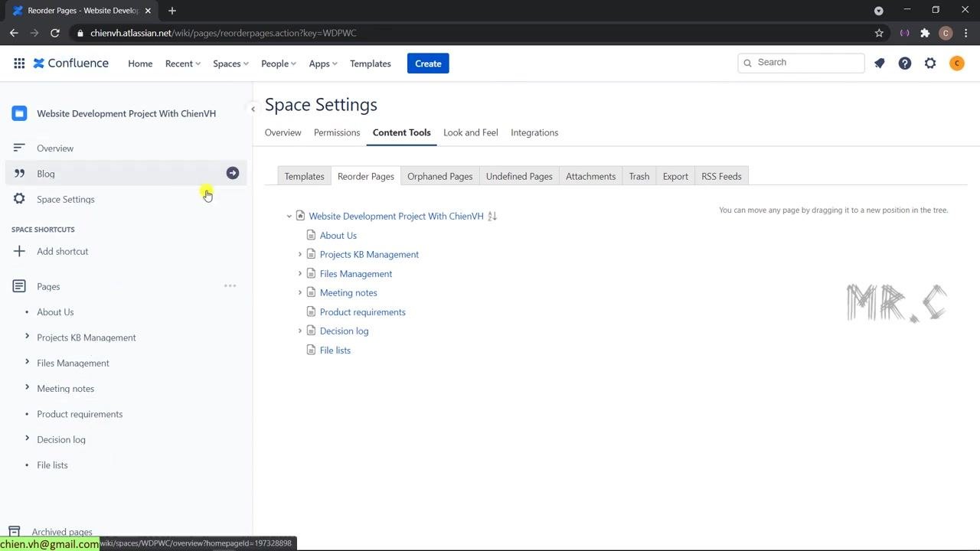
Task: Click the Space Settings gear icon in sidebar
Action: pos(19,199)
